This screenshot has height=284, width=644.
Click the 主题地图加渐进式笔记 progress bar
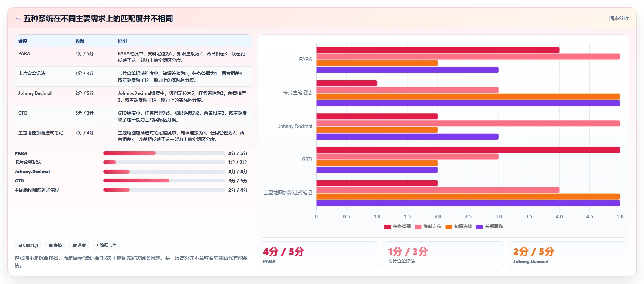[164, 190]
